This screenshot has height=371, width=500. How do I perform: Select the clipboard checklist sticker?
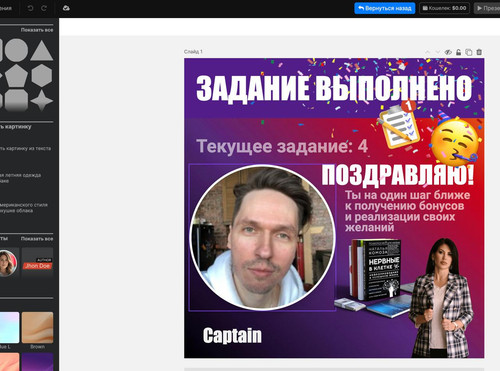(x=398, y=125)
